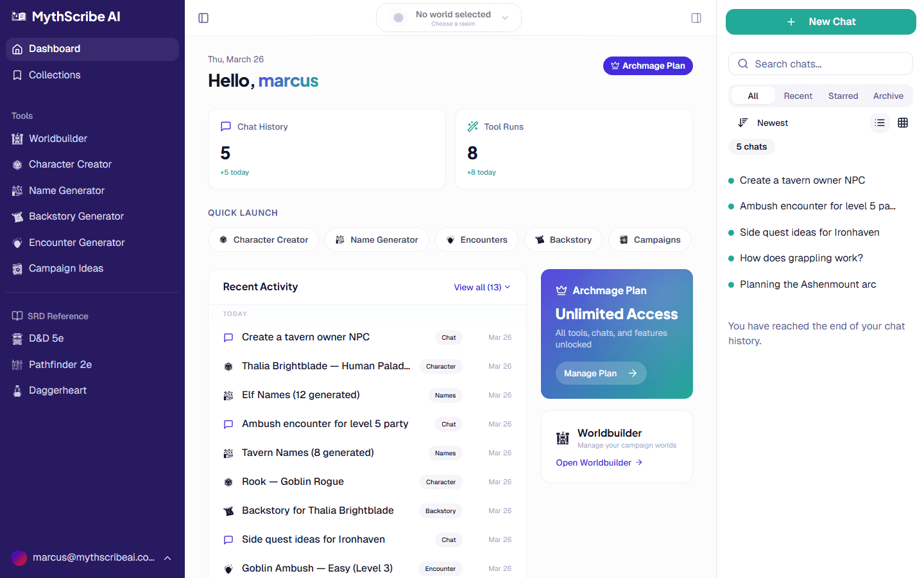Switch to the Starred chats tab

click(x=843, y=95)
